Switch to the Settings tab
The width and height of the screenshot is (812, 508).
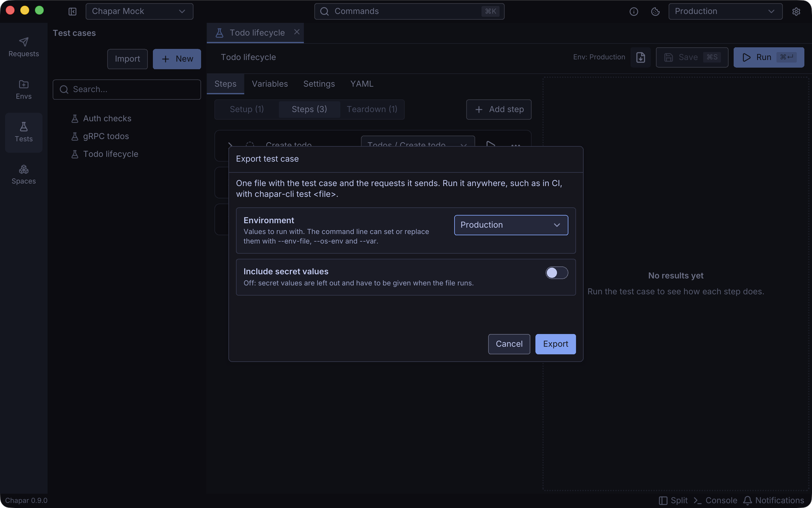point(319,84)
